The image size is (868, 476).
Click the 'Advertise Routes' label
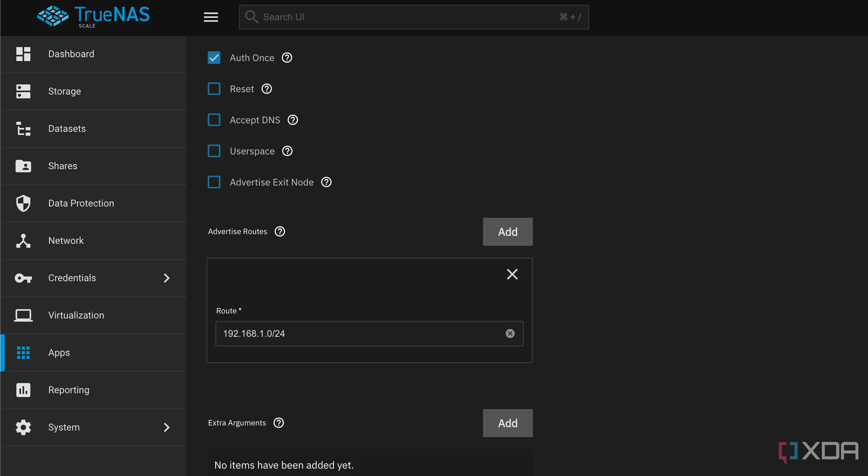[237, 231]
